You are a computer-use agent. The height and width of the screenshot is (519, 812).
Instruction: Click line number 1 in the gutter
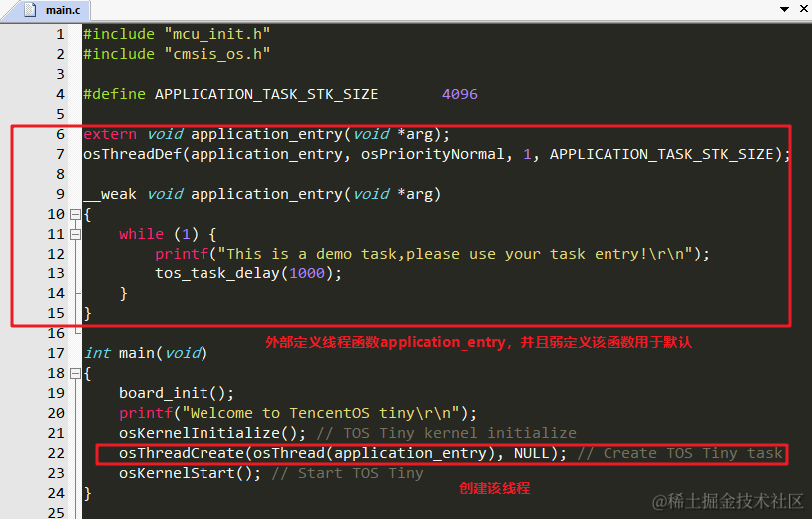click(60, 34)
